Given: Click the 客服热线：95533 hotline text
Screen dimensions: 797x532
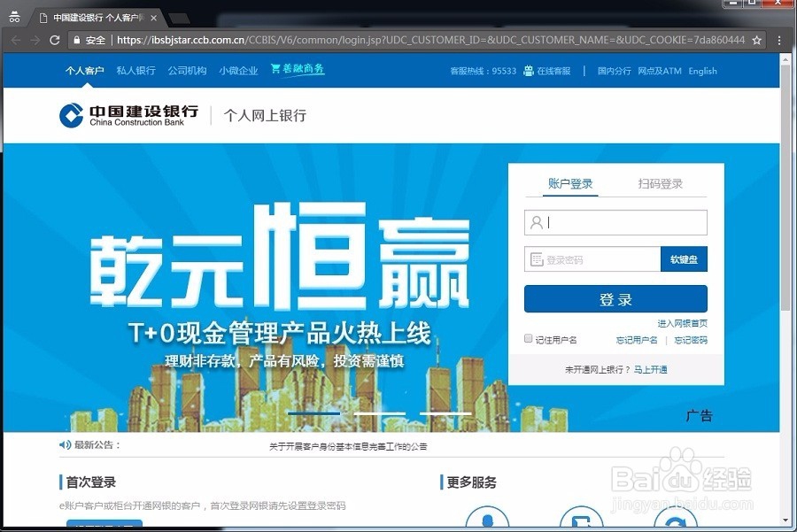Looking at the screenshot, I should tap(483, 71).
